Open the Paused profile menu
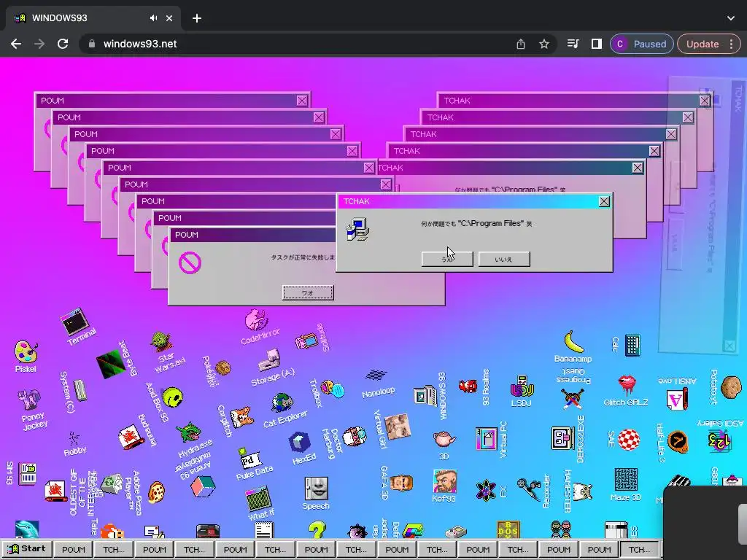Viewport: 747px width, 560px height. pos(642,44)
